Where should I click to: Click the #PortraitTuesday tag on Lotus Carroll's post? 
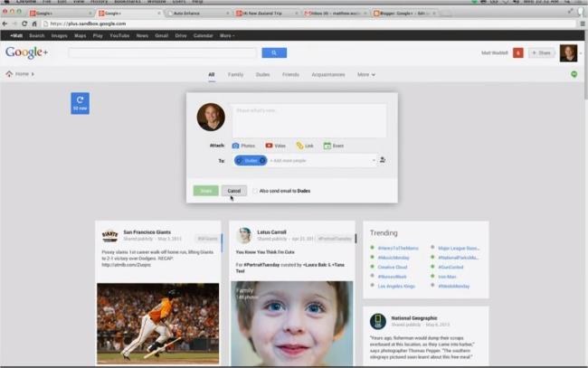click(x=335, y=239)
